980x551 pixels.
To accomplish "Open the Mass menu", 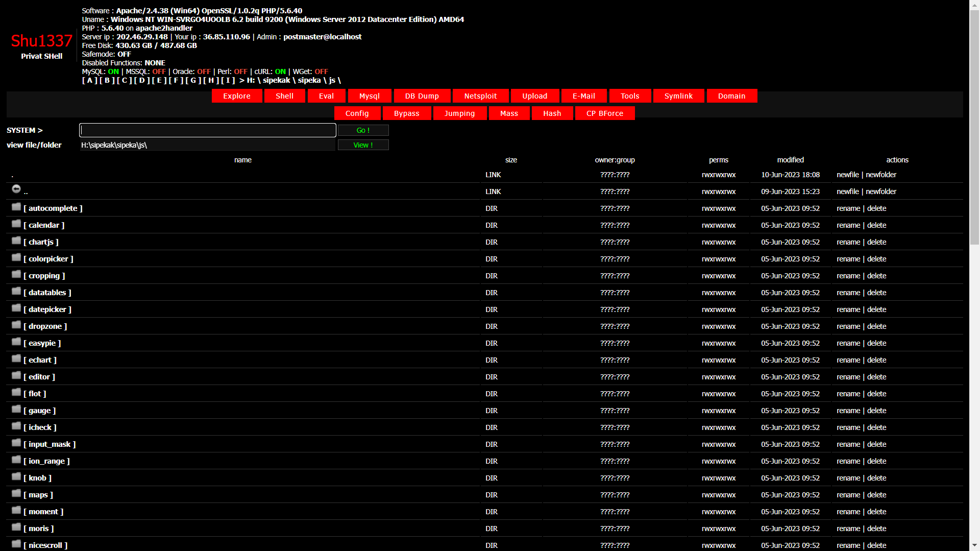I will point(509,113).
